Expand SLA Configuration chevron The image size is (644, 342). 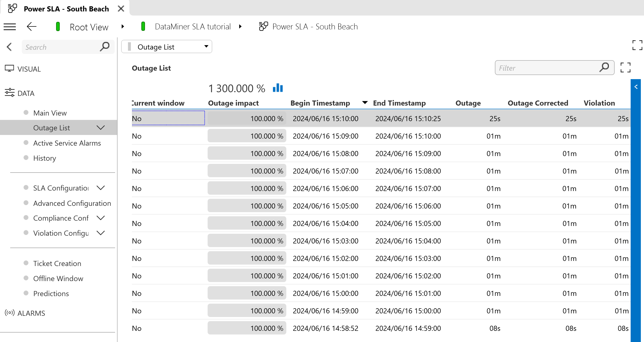coord(101,188)
